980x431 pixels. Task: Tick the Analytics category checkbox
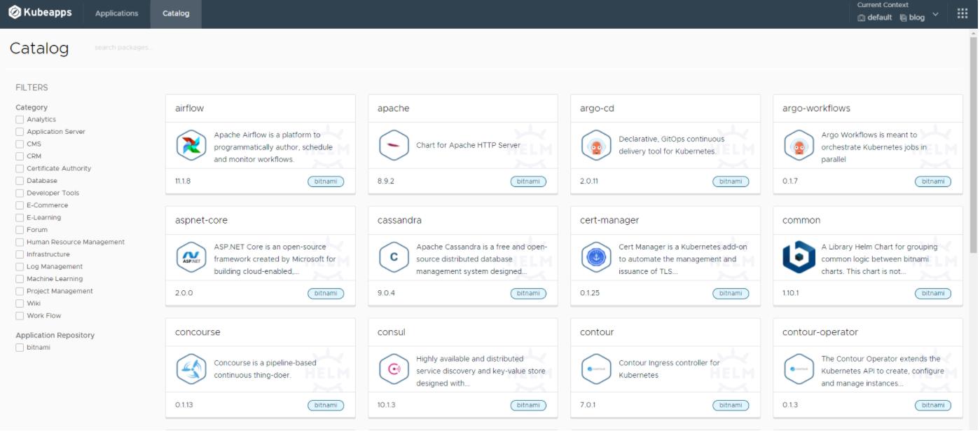tap(20, 120)
